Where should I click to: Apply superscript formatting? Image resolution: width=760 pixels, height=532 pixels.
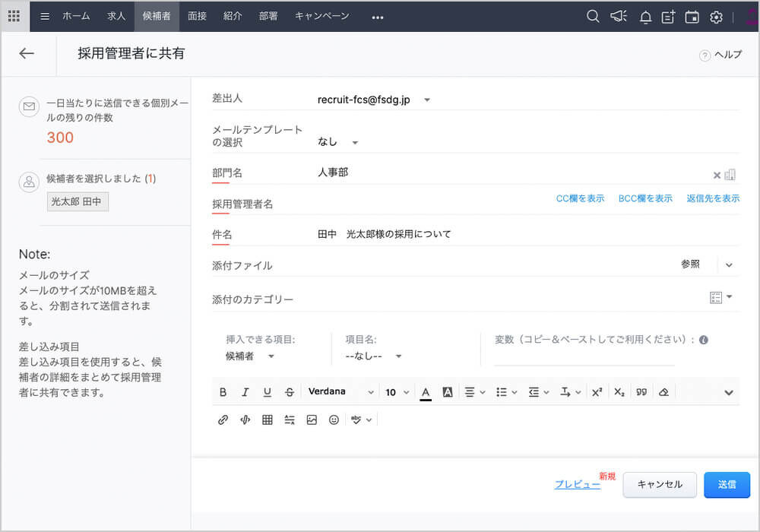click(x=597, y=392)
